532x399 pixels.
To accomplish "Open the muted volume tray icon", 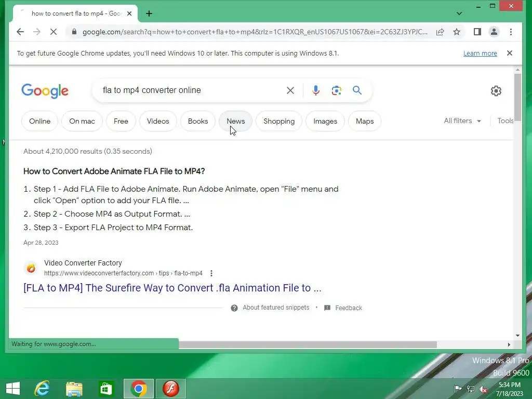I will (x=483, y=389).
